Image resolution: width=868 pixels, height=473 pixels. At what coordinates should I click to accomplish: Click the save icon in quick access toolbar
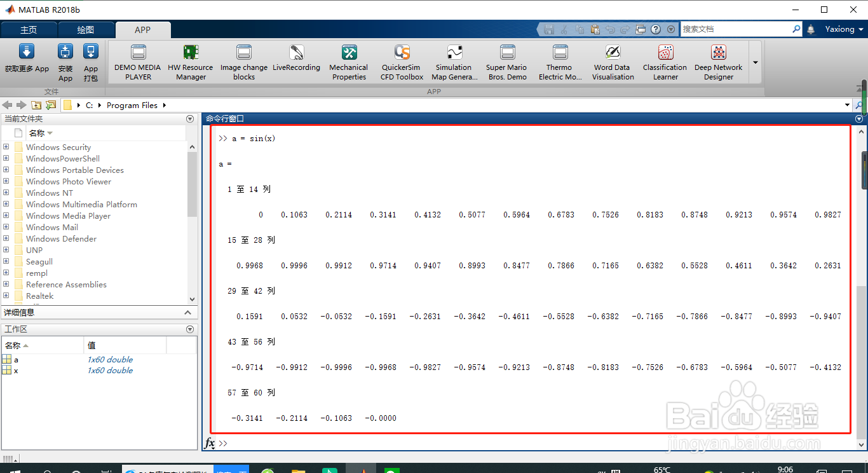(549, 29)
